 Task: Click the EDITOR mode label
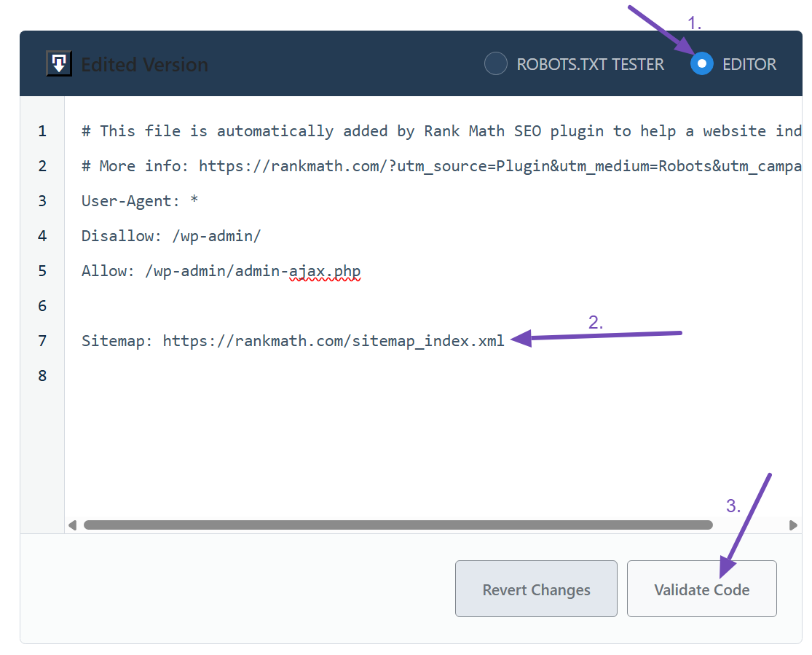coord(749,64)
